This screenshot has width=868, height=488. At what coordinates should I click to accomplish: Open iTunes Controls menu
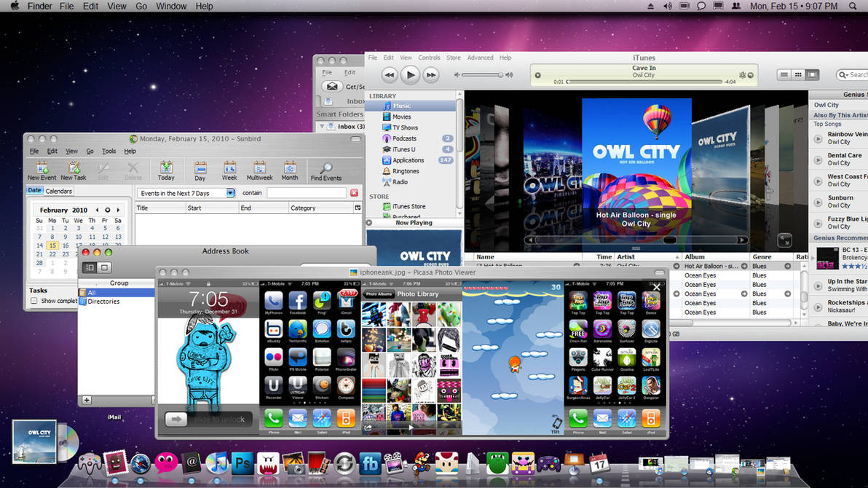point(429,58)
